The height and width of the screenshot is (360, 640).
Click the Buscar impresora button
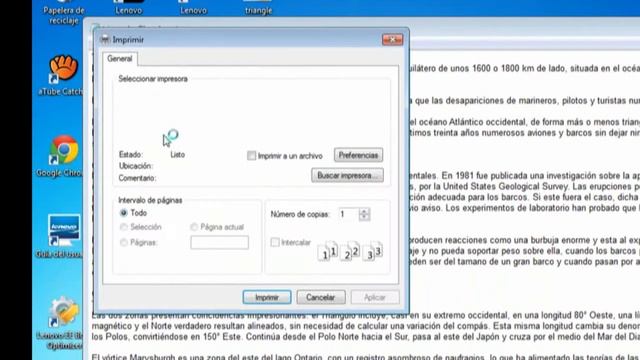(x=347, y=176)
